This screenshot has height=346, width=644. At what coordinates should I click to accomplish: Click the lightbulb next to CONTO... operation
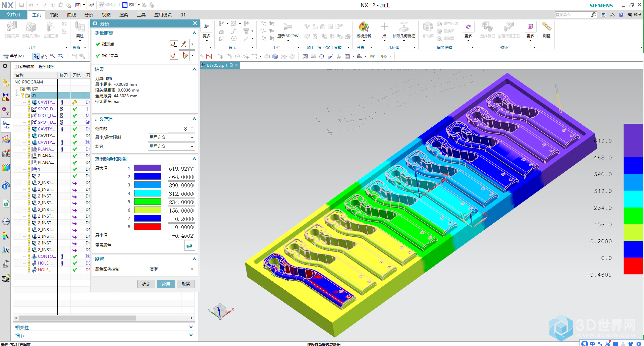pyautogui.click(x=29, y=256)
